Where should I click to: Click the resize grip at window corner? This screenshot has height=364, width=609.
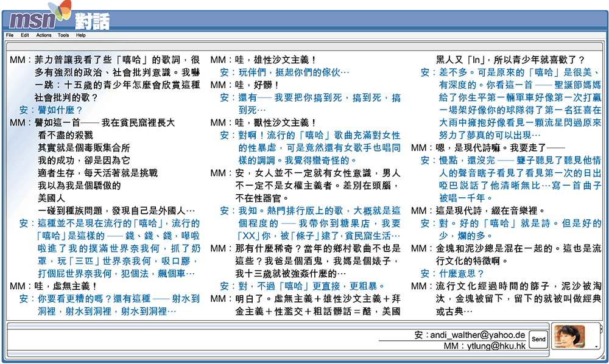603,358
